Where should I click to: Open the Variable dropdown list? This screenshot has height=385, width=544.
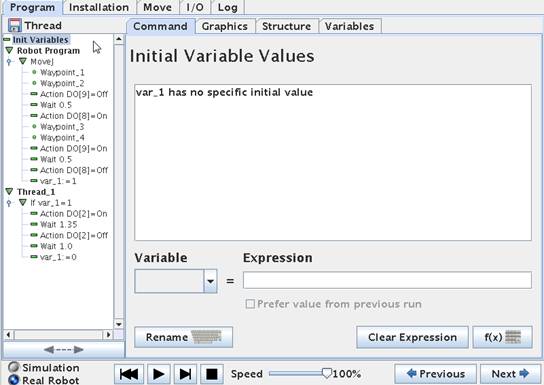[210, 281]
